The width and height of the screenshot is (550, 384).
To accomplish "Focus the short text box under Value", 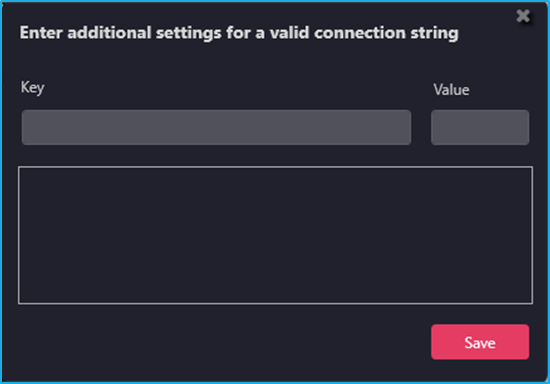I will coord(480,127).
